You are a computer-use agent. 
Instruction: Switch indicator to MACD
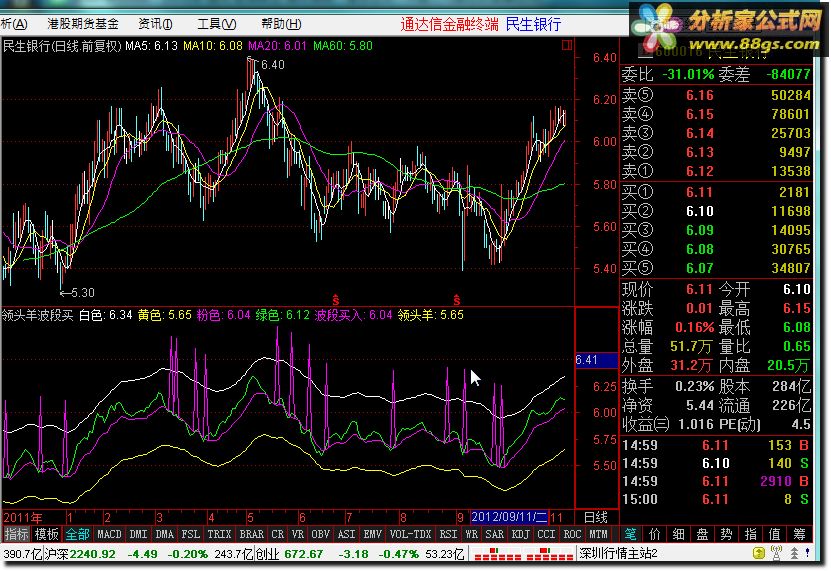[x=109, y=534]
